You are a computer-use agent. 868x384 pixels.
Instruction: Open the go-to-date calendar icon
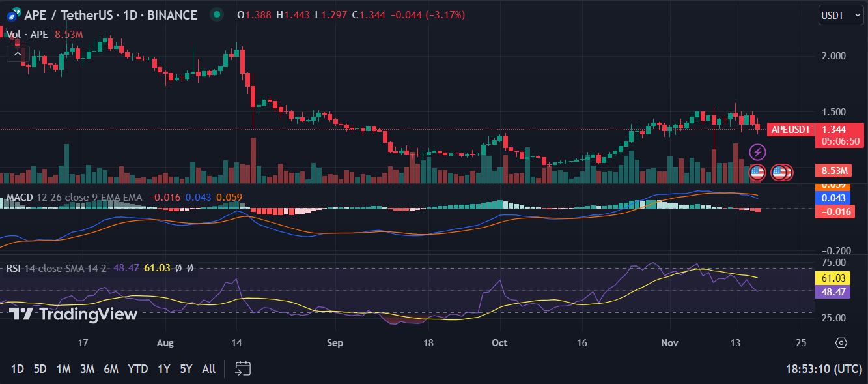tap(243, 368)
